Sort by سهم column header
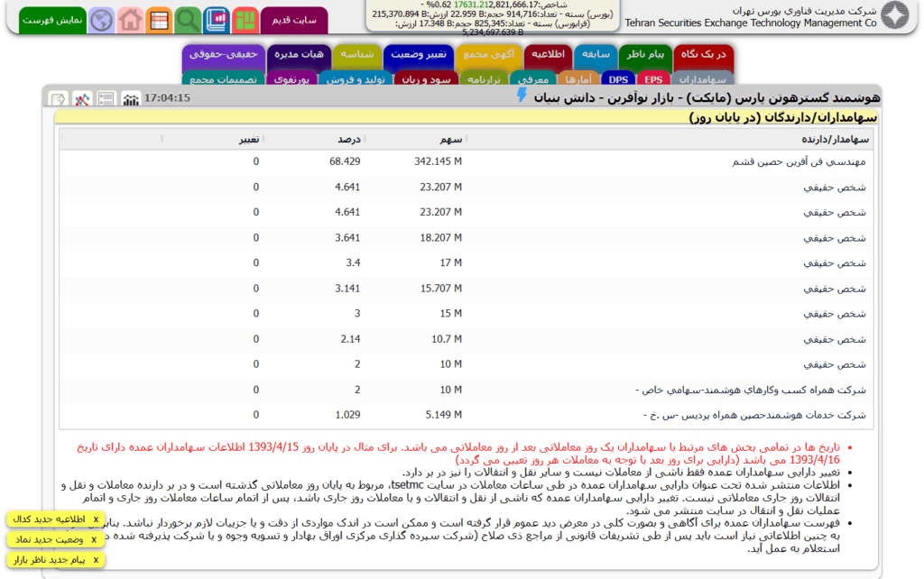This screenshot has height=579, width=924. coord(451,139)
